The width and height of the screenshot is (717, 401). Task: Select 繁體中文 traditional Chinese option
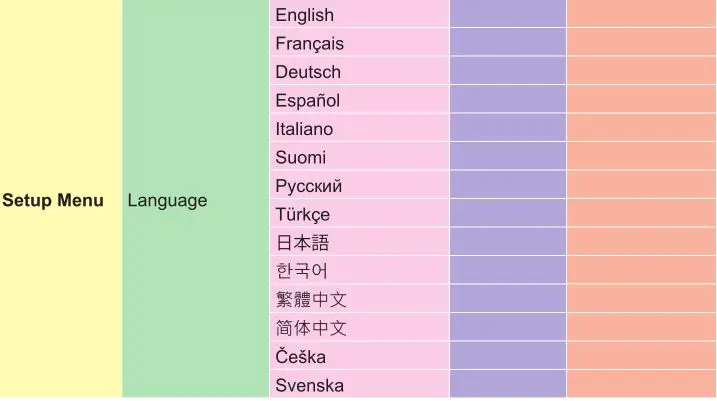tap(311, 300)
